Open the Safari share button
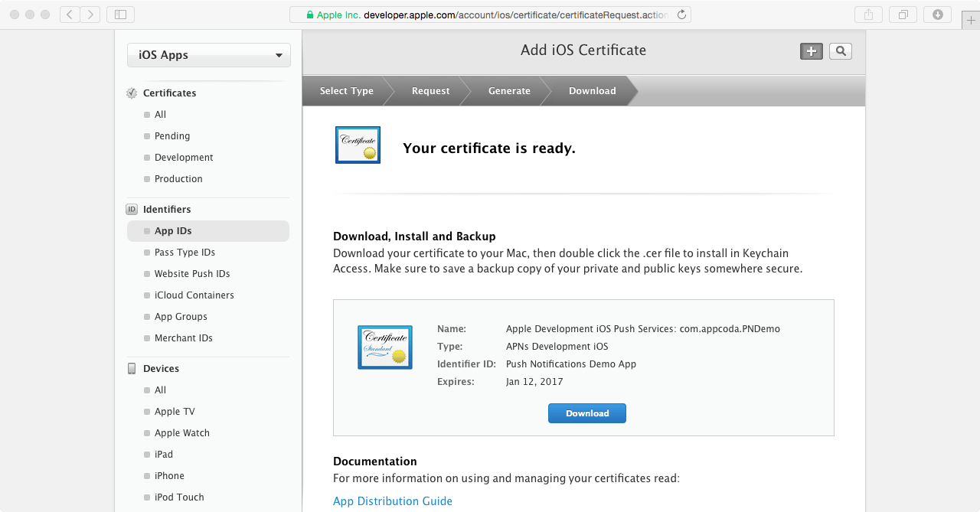Screen dimensions: 980x512 tap(868, 15)
